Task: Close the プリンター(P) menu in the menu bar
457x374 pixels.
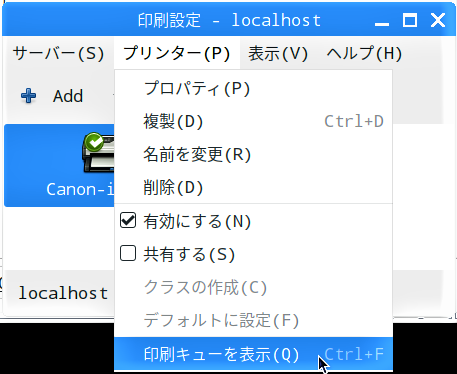Action: [x=177, y=54]
